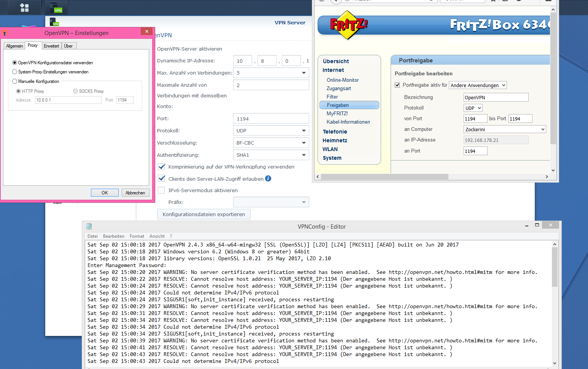Click the Editor vertical scrollbar thumb
Screen dimensions: 588x369
click(555, 267)
